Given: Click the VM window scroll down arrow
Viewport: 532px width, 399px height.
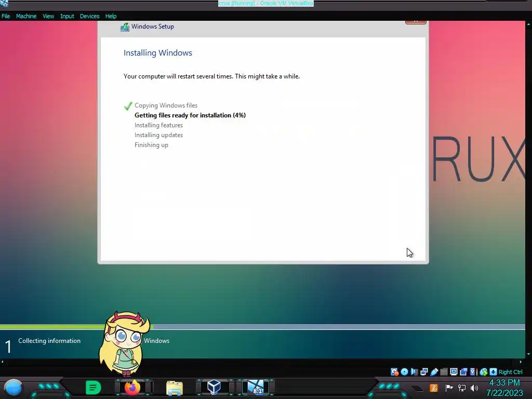Looking at the screenshot, I should [x=528, y=354].
